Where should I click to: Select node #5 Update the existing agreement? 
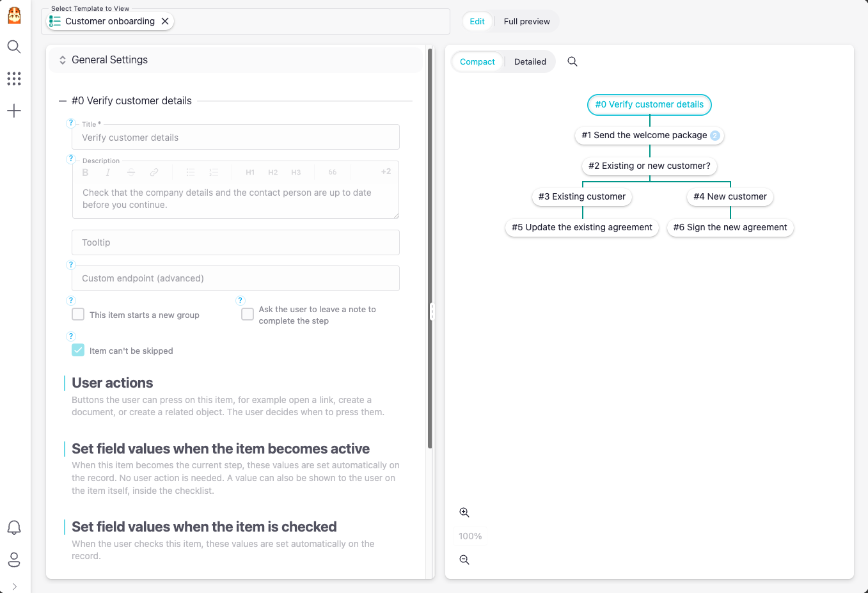pyautogui.click(x=582, y=227)
